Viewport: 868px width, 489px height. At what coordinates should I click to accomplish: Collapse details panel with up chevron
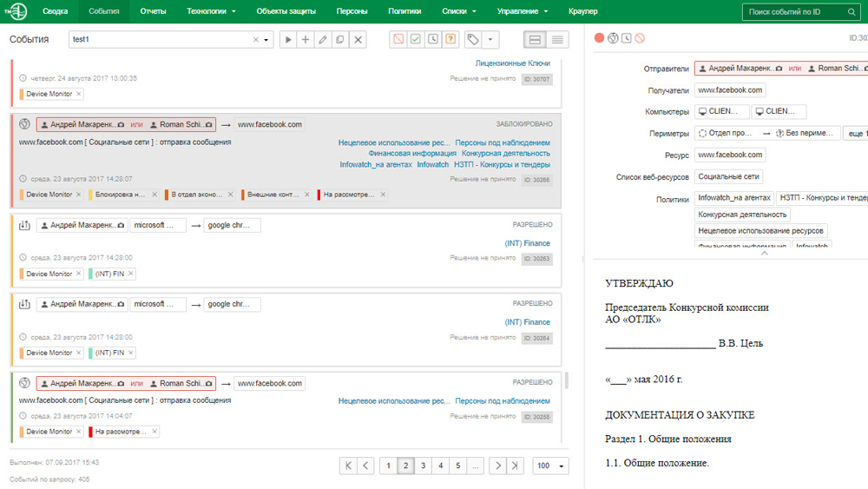click(x=765, y=253)
